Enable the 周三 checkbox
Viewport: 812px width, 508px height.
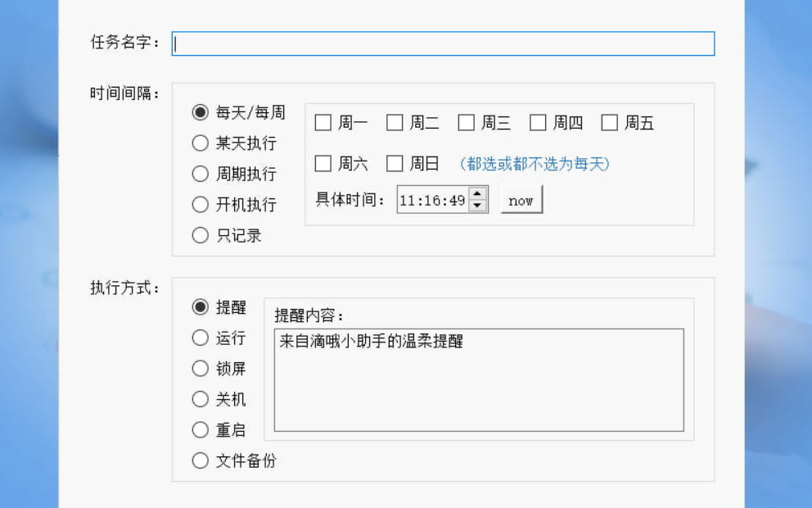[x=466, y=123]
